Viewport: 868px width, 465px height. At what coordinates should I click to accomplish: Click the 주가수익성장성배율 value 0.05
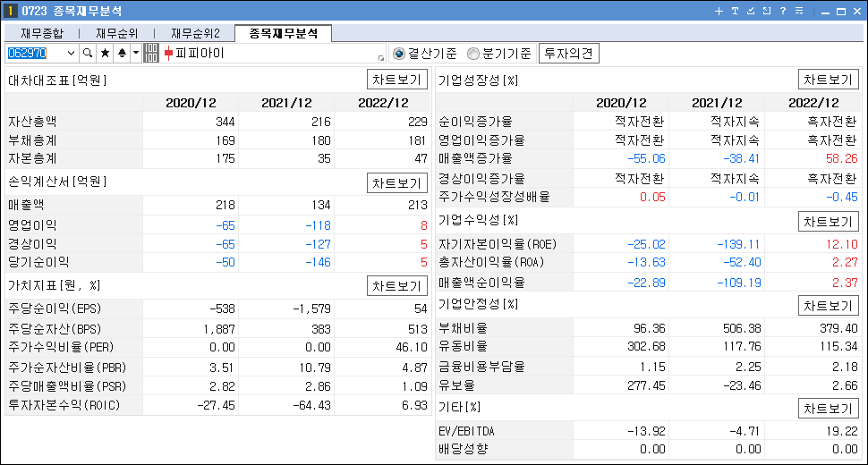click(x=652, y=198)
